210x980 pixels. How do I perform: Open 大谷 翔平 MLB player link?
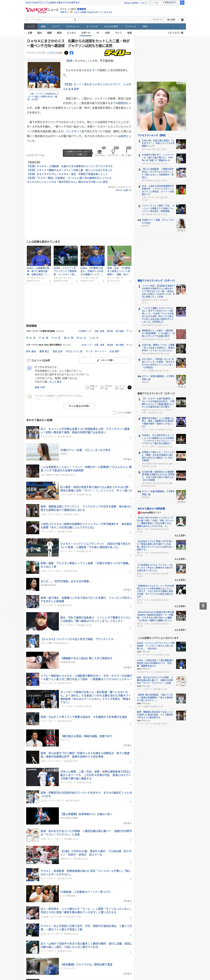(114, 351)
